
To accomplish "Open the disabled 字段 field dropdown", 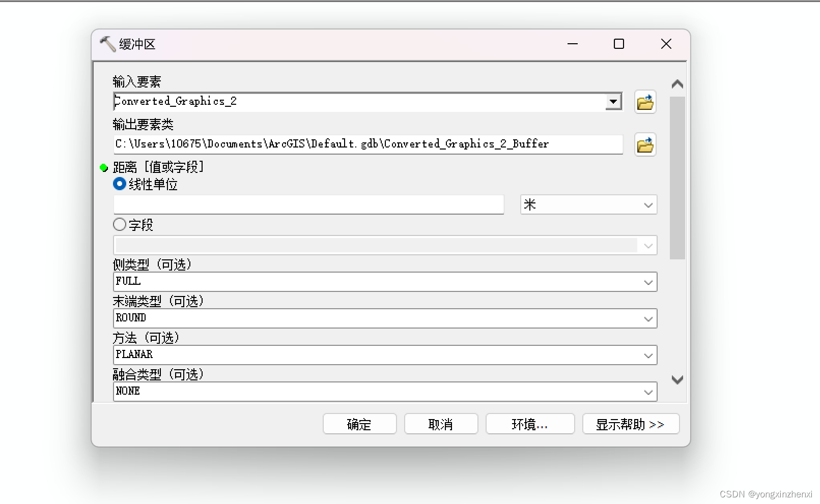I will click(385, 246).
